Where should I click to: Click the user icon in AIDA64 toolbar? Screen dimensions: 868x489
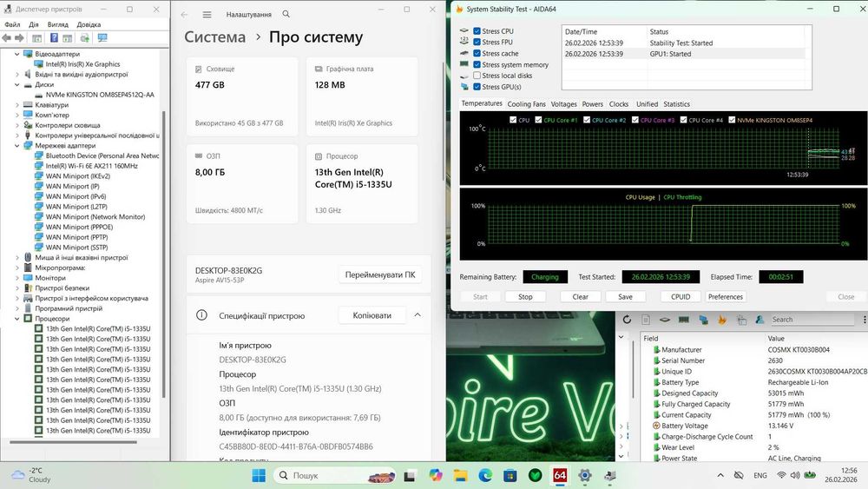pos(760,320)
